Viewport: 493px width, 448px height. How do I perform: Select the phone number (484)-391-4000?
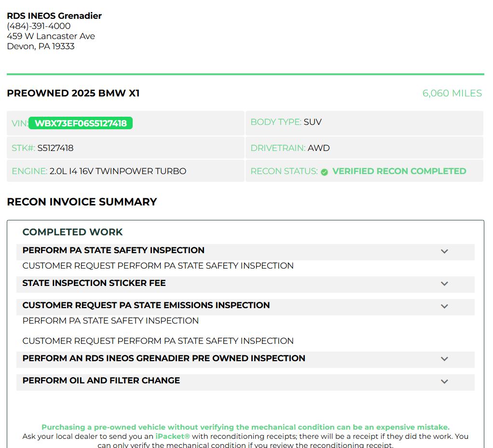coord(39,26)
